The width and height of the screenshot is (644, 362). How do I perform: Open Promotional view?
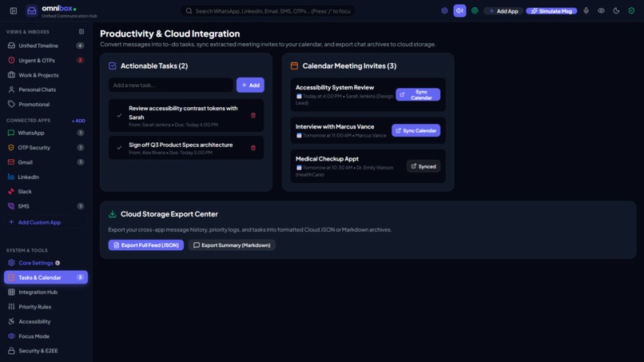(46, 105)
